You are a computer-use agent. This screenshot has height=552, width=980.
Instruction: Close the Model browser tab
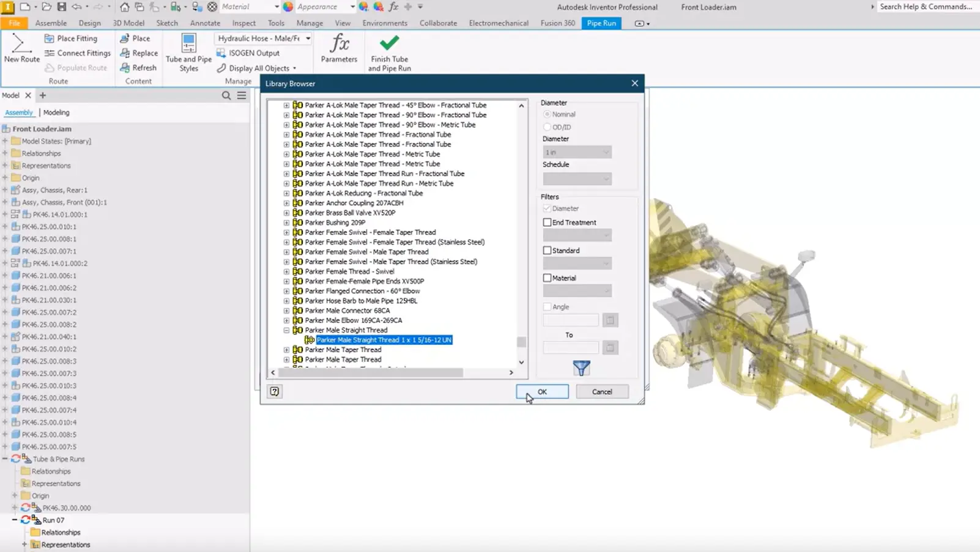(28, 95)
